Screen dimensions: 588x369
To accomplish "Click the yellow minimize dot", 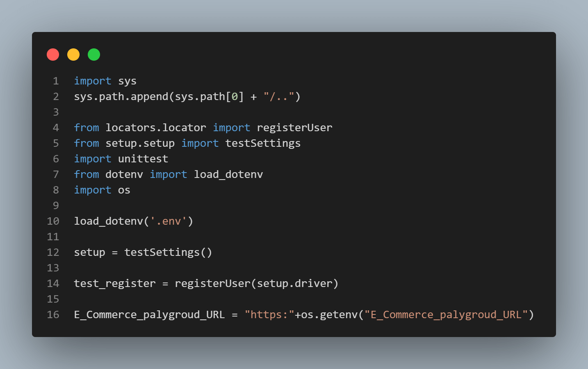I will 73,55.
